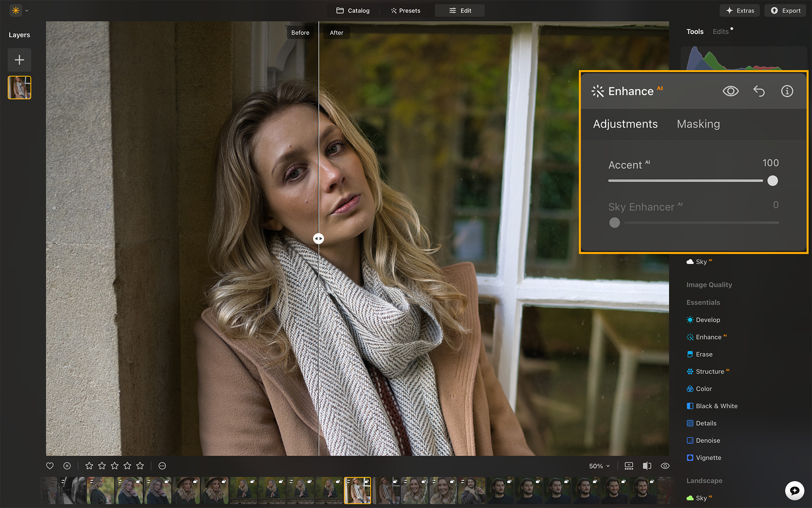Open the color label menu icon
Viewport: 812px width, 508px height.
(x=162, y=466)
